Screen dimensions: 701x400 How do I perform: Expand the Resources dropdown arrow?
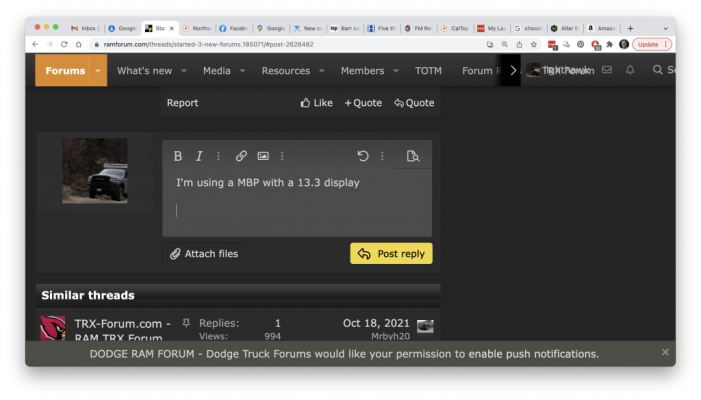(x=321, y=71)
